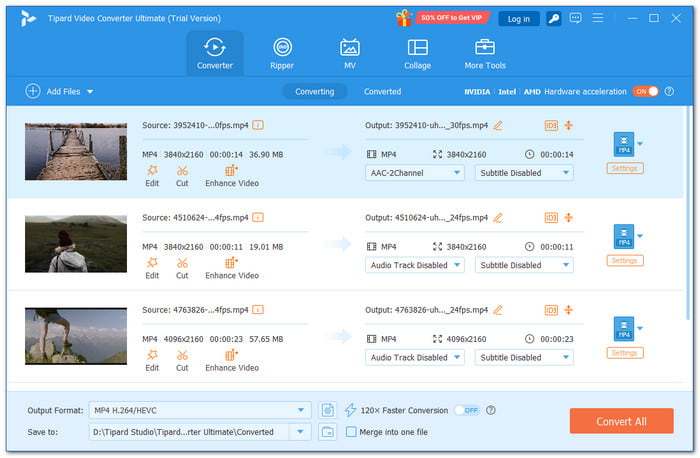
Task: Open Audio Track Disabled dropdown for 4510624
Action: coord(415,265)
